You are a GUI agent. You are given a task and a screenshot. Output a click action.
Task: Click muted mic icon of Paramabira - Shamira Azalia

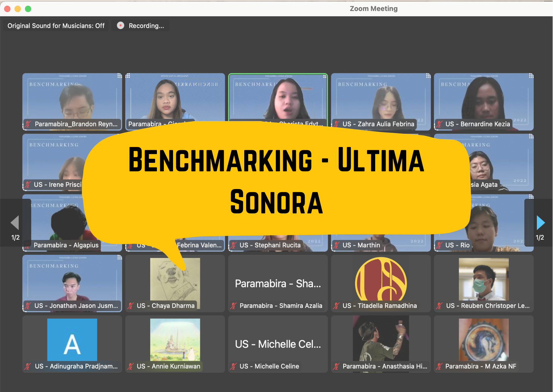tap(233, 306)
